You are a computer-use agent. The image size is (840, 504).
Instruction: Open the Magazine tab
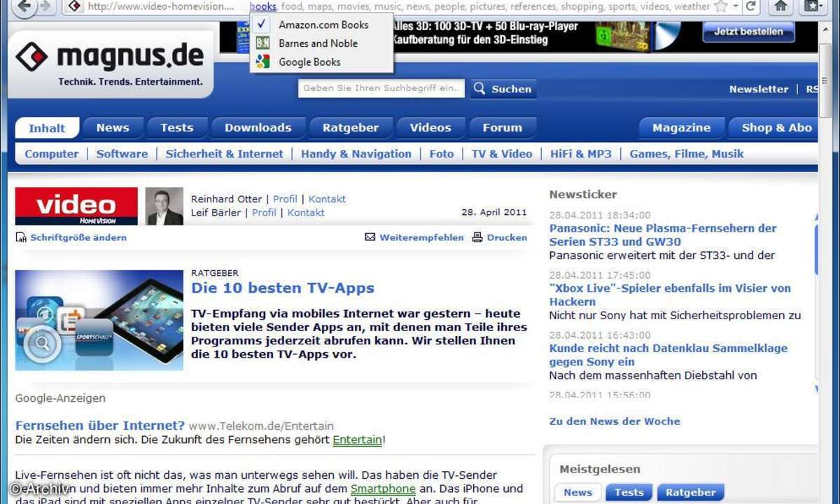click(x=681, y=127)
